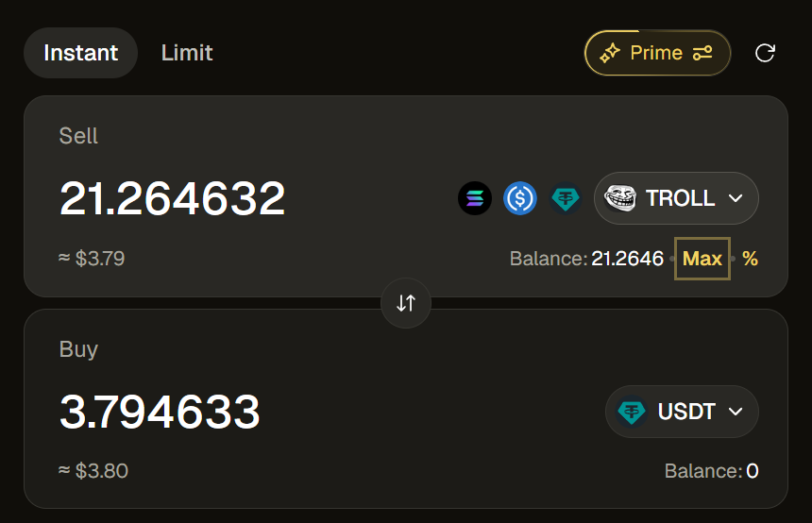Viewport: 812px width, 523px height.
Task: Switch to the Limit tab
Action: 187,53
